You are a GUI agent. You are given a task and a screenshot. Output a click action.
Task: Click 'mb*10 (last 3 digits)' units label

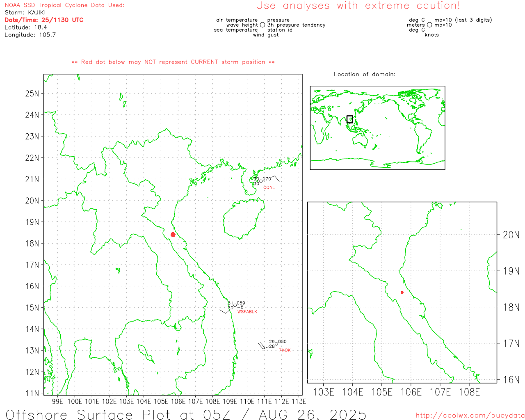[463, 20]
